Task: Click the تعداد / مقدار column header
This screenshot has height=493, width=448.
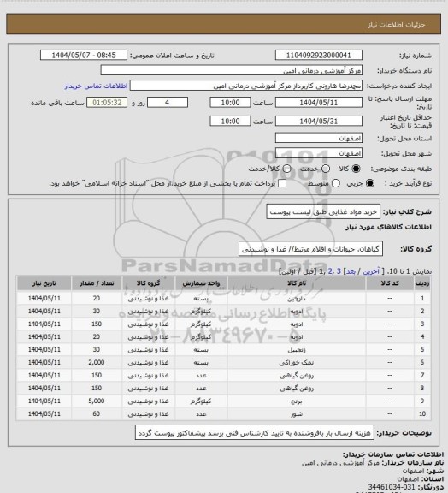Action: pyautogui.click(x=97, y=283)
